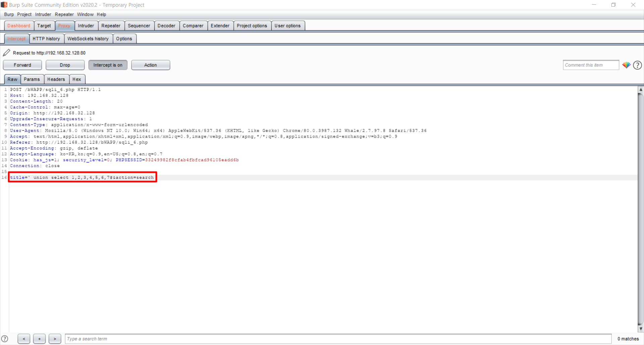Click the POST /bWAPP/sqli_6.php request line
The height and width of the screenshot is (345, 644).
click(x=55, y=89)
